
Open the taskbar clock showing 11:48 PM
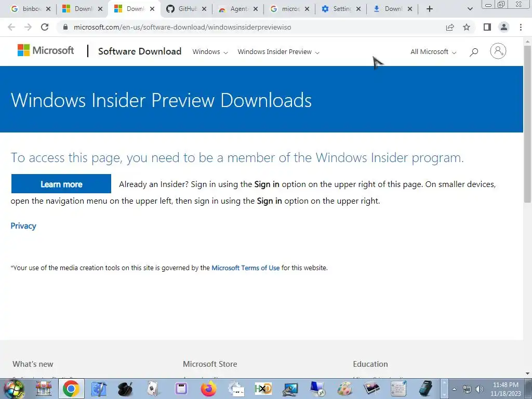point(506,389)
